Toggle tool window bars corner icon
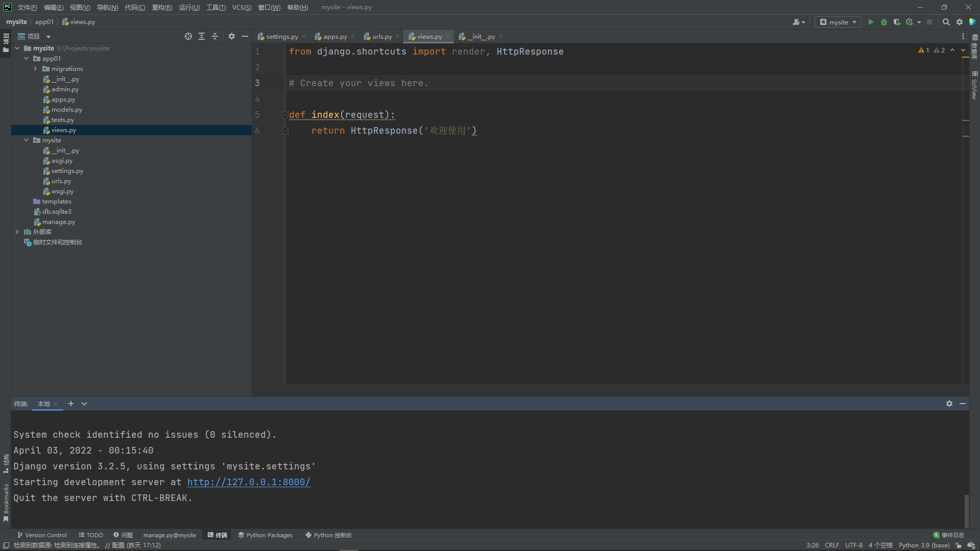Viewport: 980px width, 551px height. coord(6,545)
